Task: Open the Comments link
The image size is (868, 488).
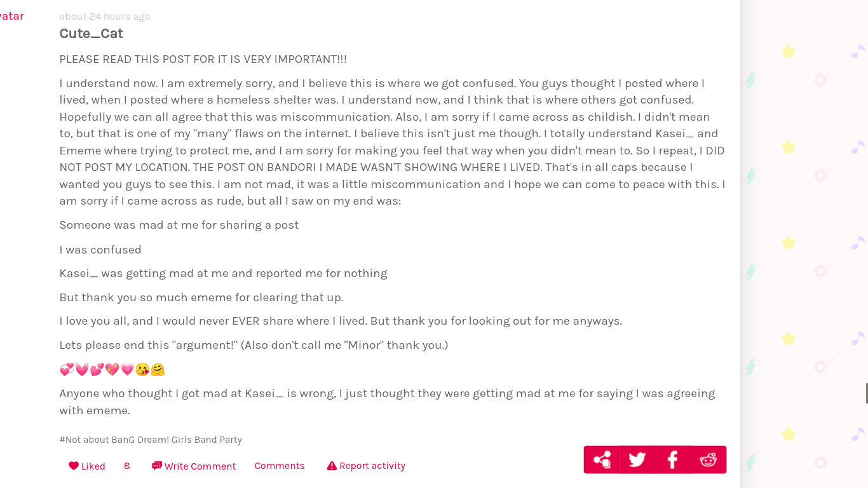Action: 280,466
